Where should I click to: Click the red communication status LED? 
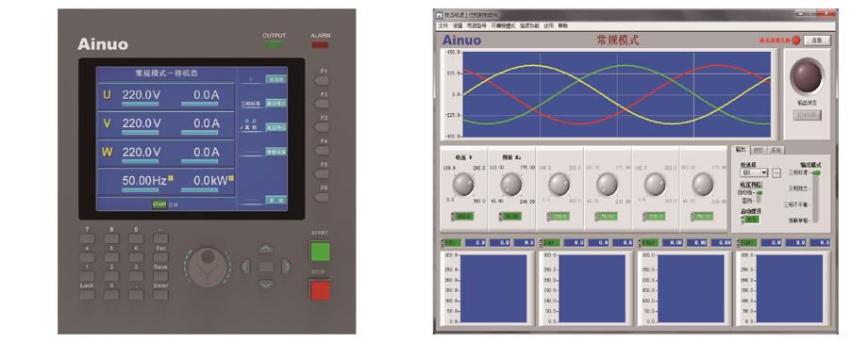point(796,41)
